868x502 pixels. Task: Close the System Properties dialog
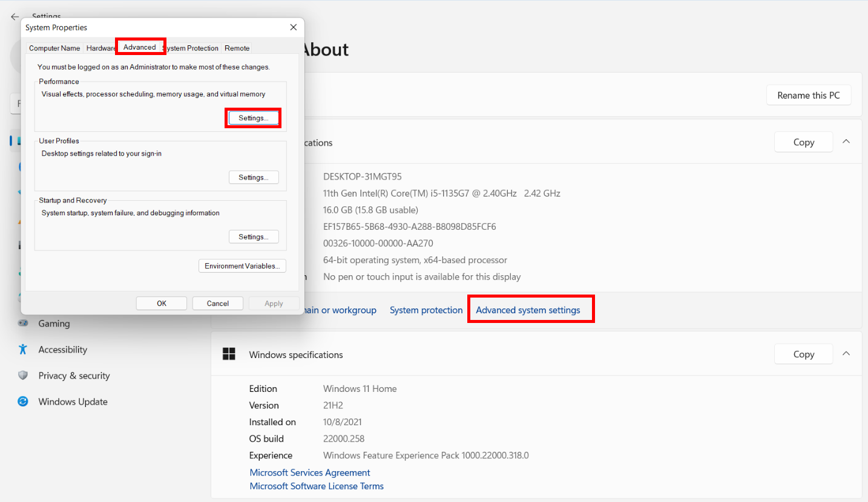[x=294, y=27]
